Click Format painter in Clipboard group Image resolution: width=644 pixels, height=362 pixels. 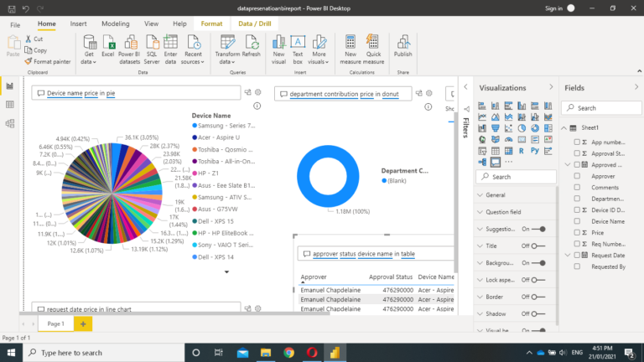point(47,61)
